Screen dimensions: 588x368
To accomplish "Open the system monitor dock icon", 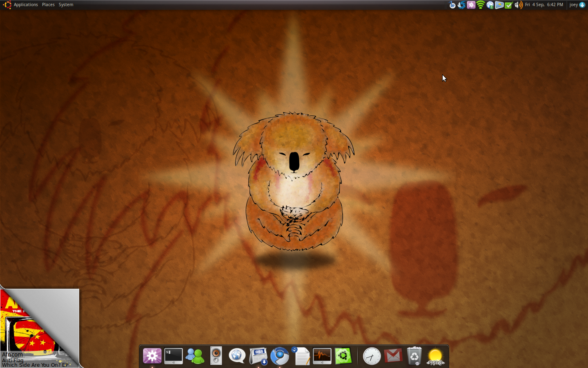I will [x=322, y=356].
